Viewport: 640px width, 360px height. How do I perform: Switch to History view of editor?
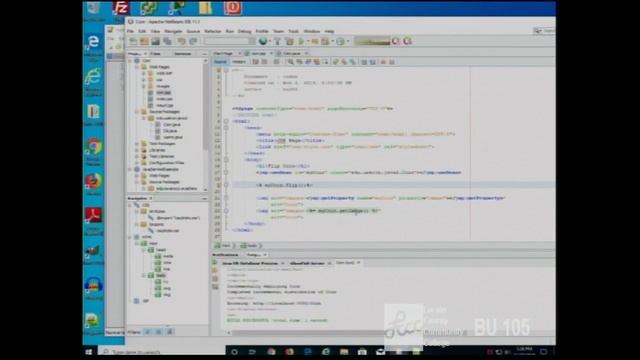(x=239, y=62)
